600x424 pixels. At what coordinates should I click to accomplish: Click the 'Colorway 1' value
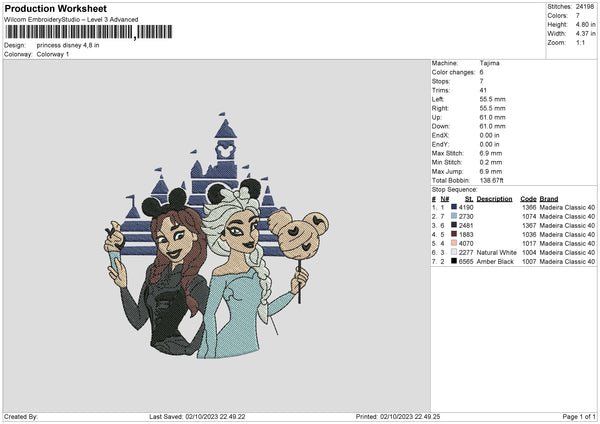[53, 54]
